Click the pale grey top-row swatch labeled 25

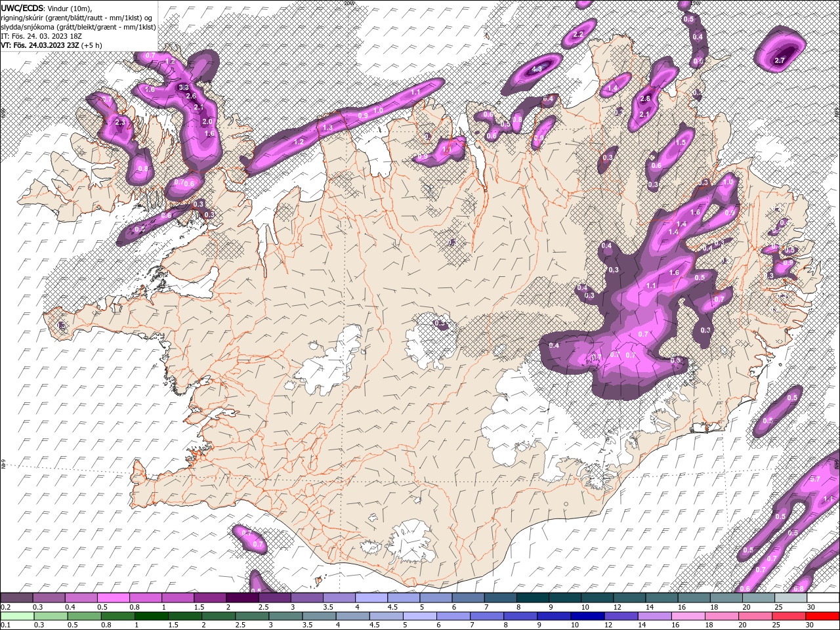(x=791, y=598)
